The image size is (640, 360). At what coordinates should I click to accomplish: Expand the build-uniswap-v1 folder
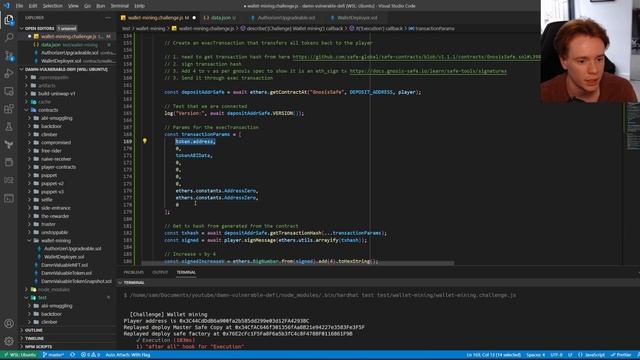pyautogui.click(x=56, y=94)
